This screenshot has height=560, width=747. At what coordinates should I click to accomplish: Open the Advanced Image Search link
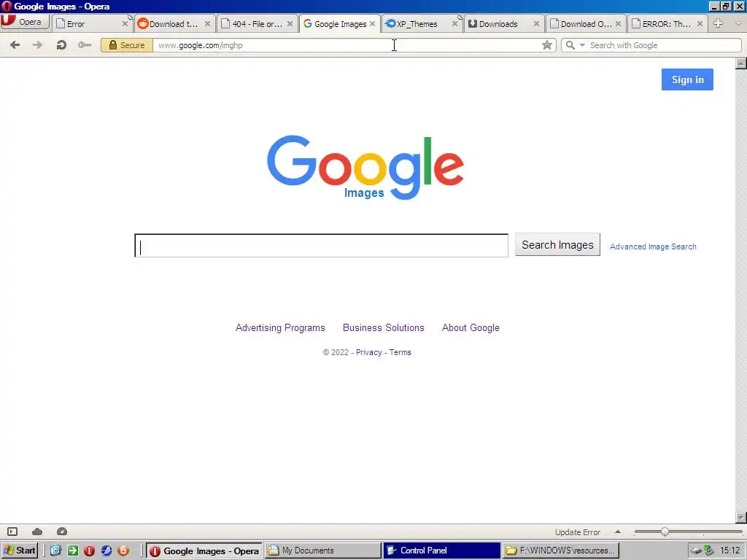[x=653, y=246]
